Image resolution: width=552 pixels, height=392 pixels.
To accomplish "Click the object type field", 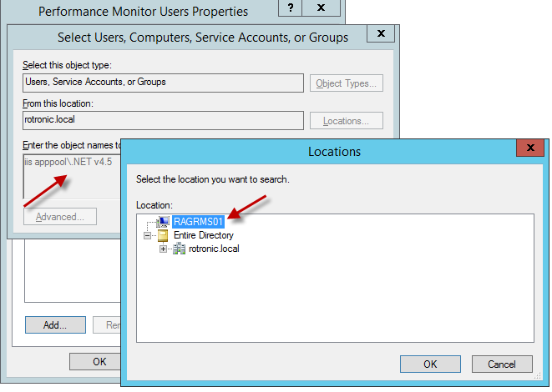I will (x=163, y=83).
